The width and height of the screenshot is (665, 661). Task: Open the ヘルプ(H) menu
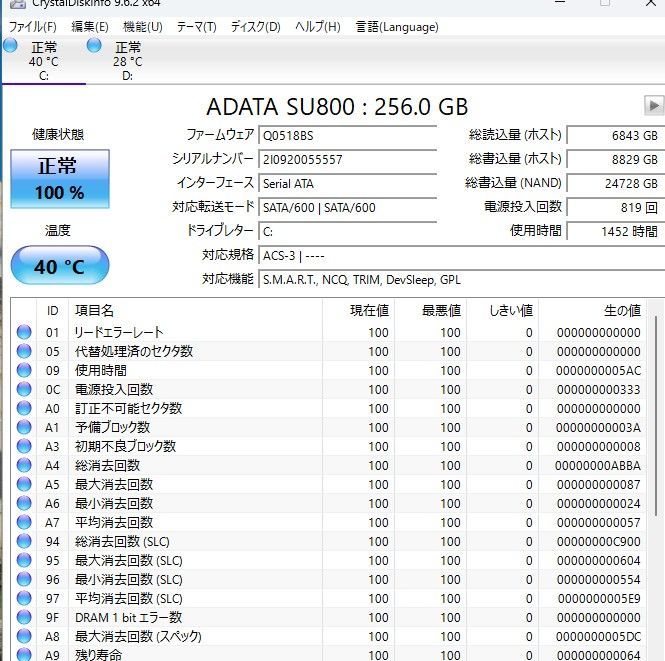click(318, 27)
